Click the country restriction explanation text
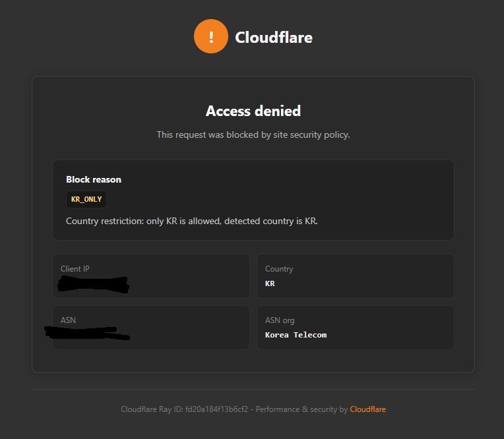Image resolution: width=504 pixels, height=439 pixels. tap(191, 221)
